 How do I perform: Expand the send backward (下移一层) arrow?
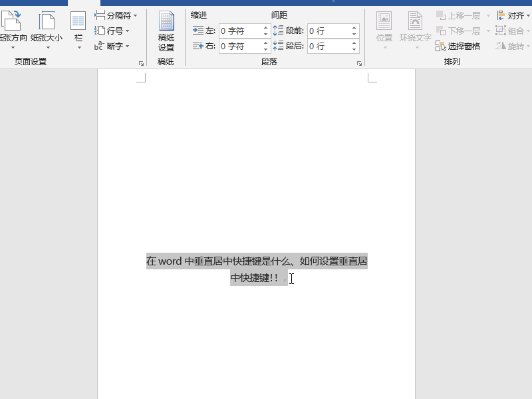[488, 31]
